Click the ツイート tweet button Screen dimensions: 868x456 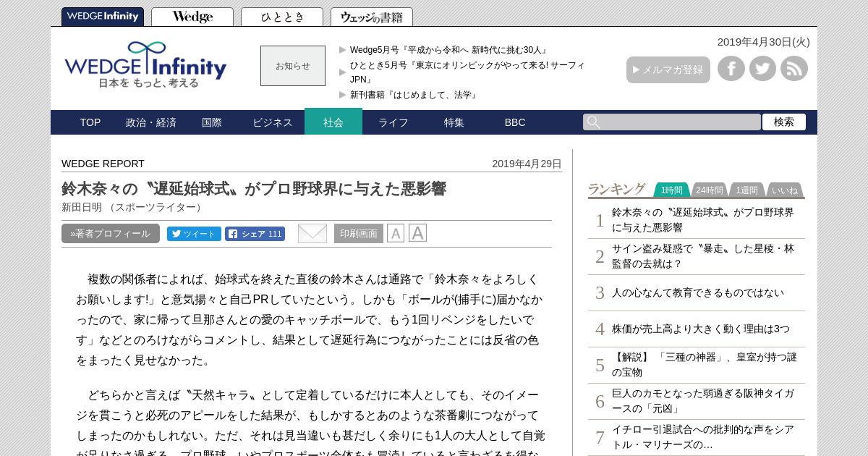click(x=194, y=234)
